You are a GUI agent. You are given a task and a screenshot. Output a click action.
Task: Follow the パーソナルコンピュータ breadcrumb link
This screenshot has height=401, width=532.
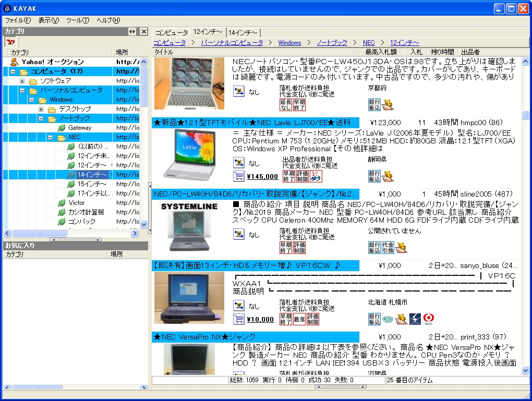pyautogui.click(x=232, y=43)
